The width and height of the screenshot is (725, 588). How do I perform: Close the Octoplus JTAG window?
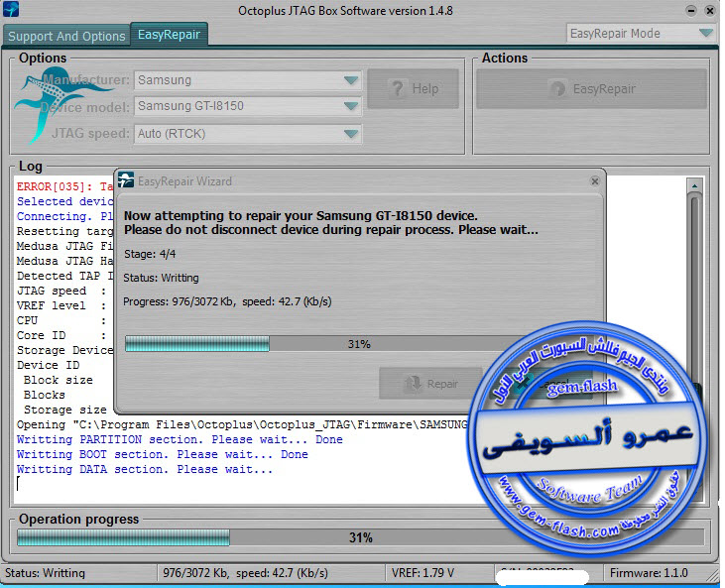tap(710, 10)
